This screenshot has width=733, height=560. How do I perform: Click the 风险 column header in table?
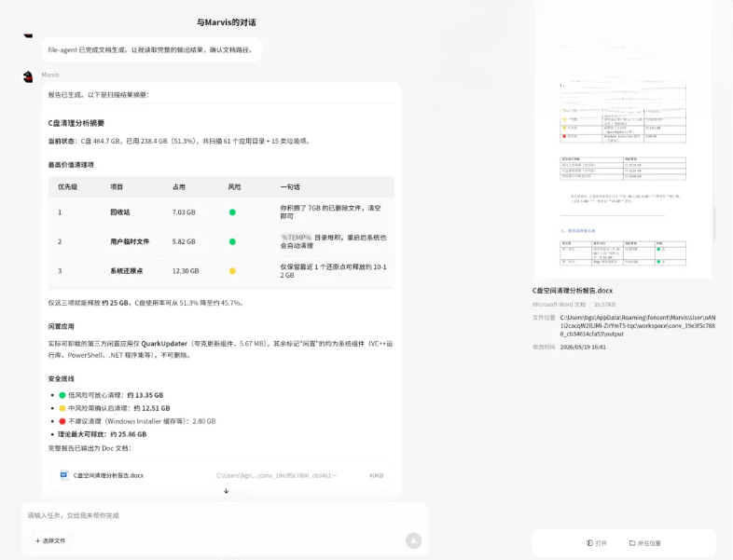point(234,187)
